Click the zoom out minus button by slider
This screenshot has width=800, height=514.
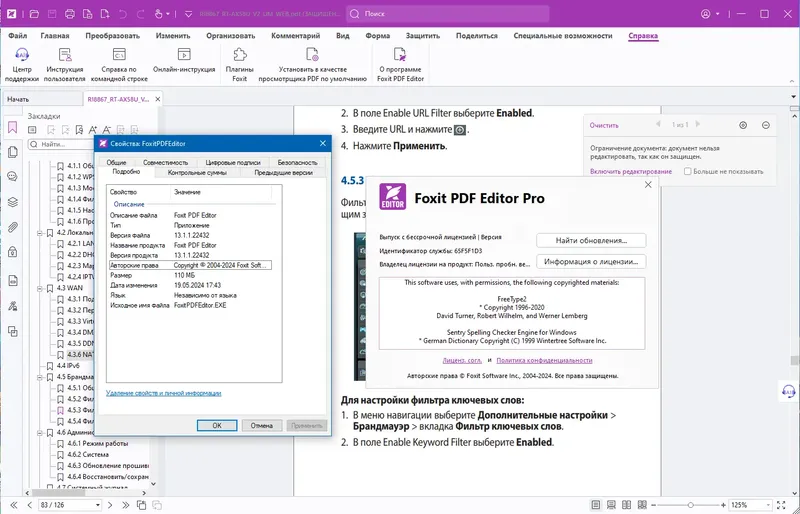(654, 505)
